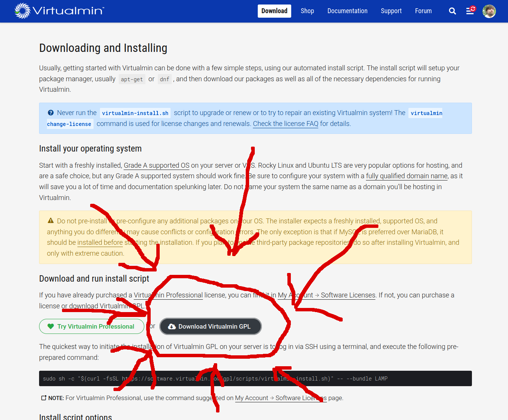Click the NOTE icon beside the note
This screenshot has width=508, height=420.
coord(44,398)
